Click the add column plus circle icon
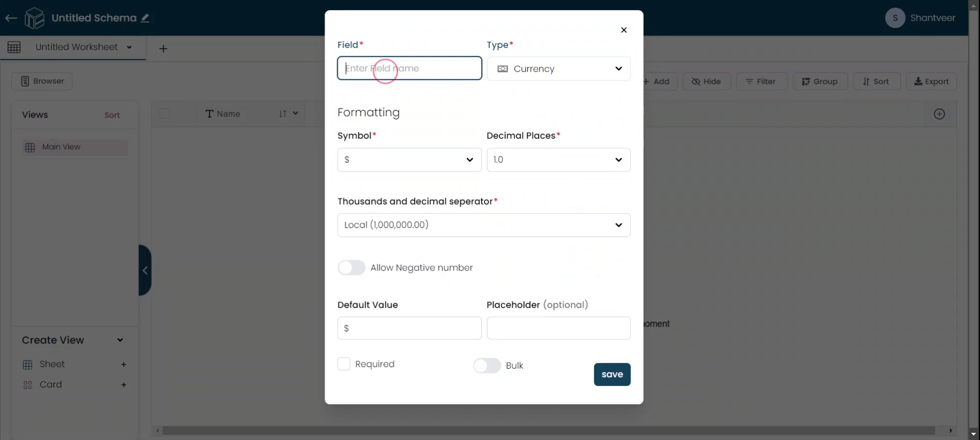 (939, 114)
